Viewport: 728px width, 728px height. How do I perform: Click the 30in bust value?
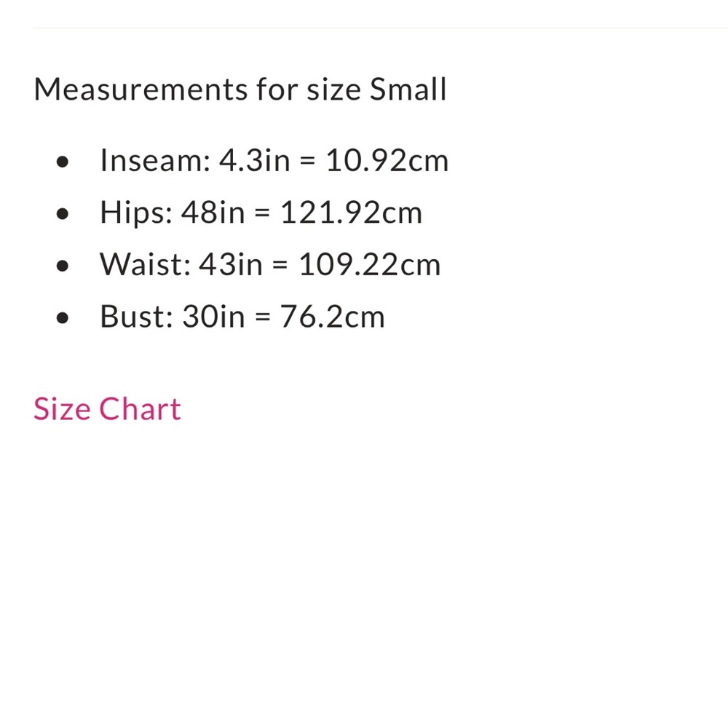tap(213, 317)
